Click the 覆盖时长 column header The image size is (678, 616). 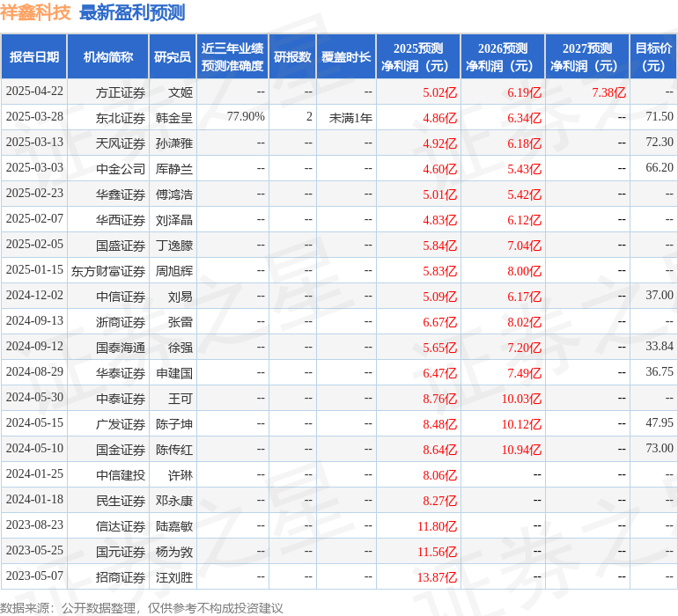pyautogui.click(x=346, y=57)
